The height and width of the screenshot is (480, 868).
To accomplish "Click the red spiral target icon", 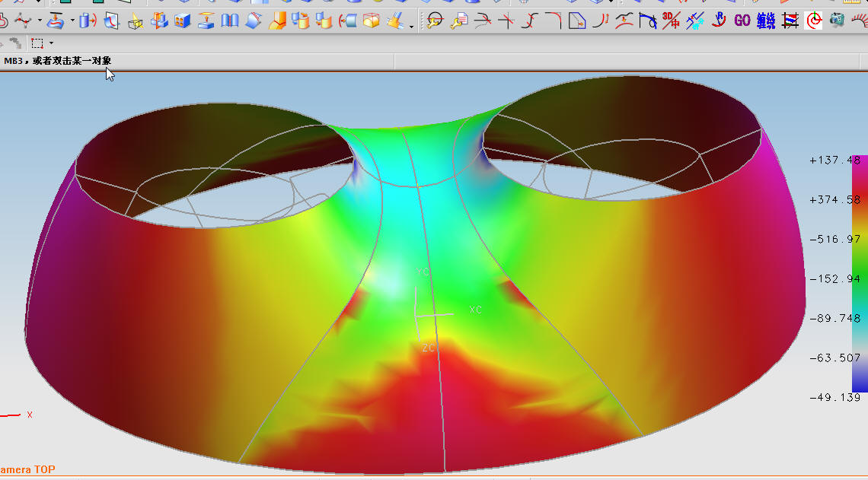I will coord(813,21).
